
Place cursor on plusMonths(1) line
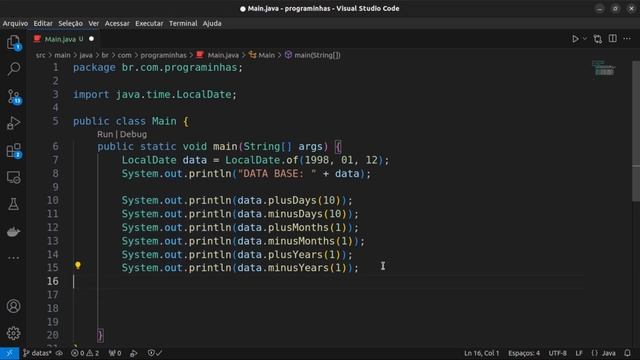pyautogui.click(x=240, y=227)
